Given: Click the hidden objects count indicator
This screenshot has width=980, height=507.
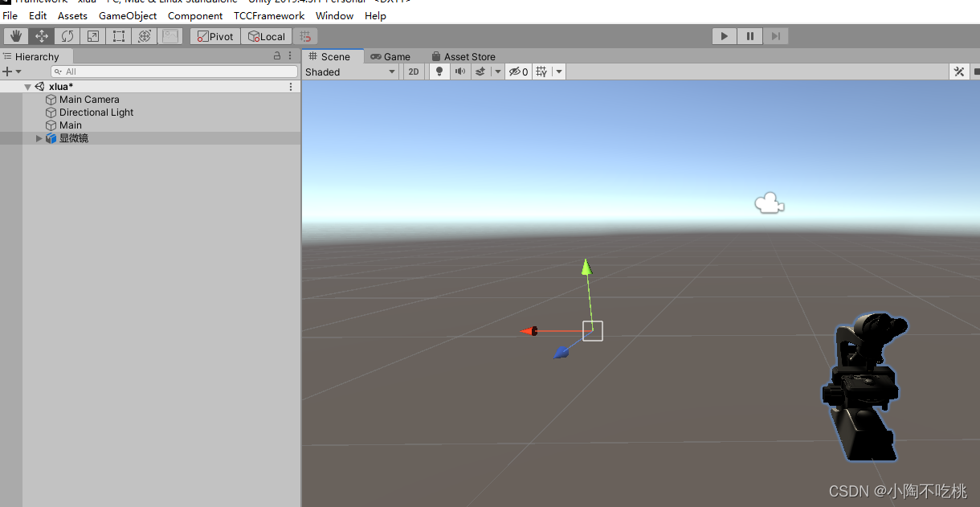Looking at the screenshot, I should click(x=518, y=72).
